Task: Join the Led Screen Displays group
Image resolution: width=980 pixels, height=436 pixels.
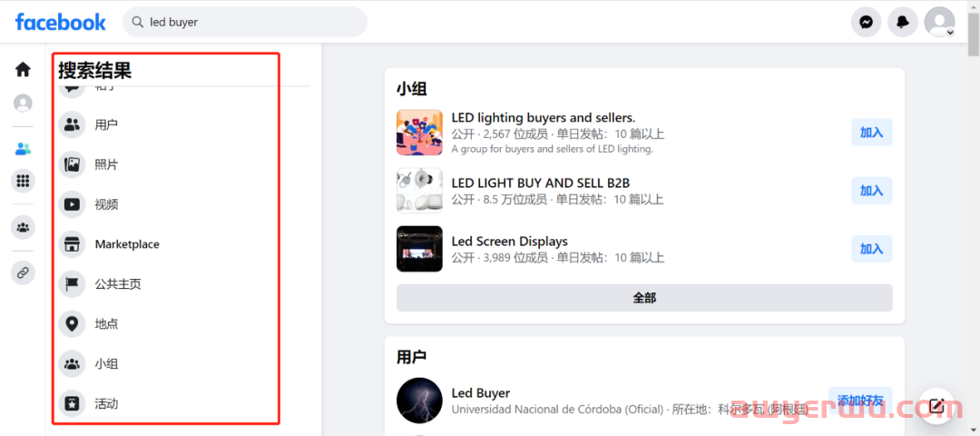Action: click(x=871, y=249)
